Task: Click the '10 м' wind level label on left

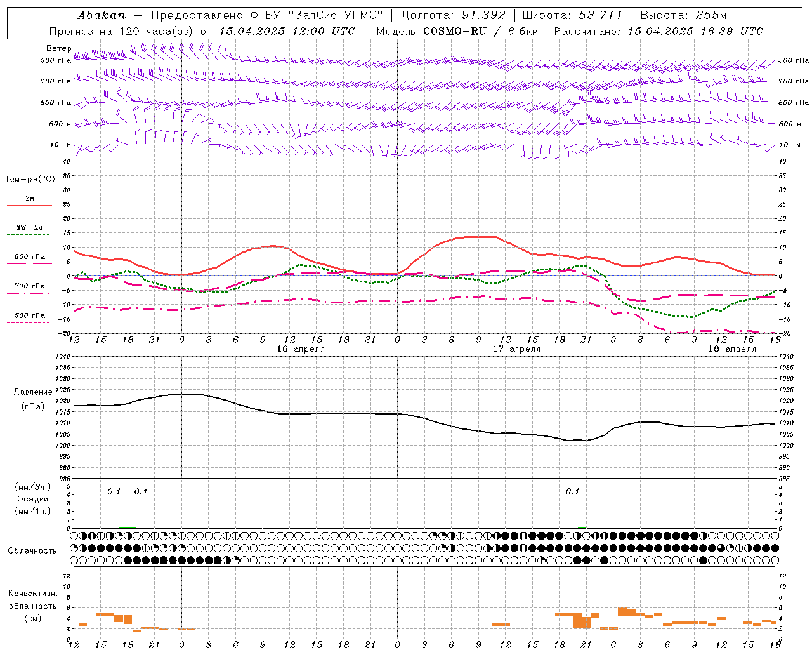Action: [x=60, y=145]
